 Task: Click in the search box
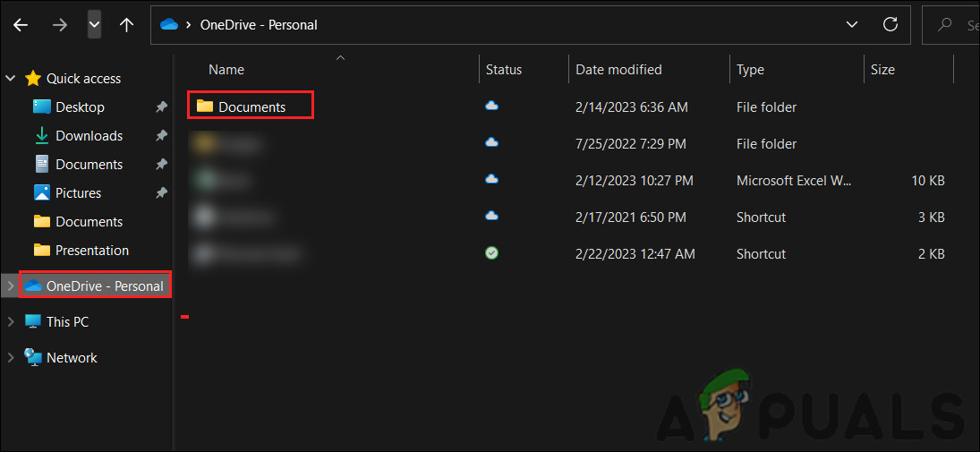pos(950,25)
